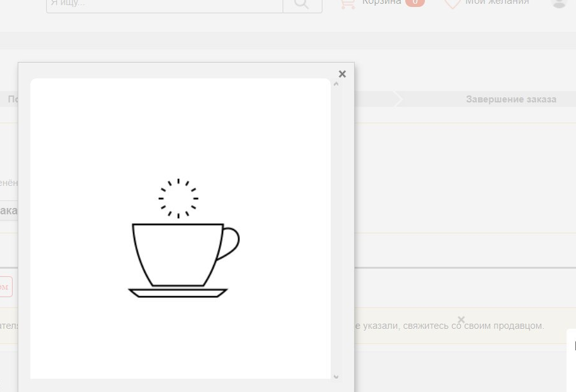Click the modal scroll down arrow
Screen dimensions: 576x392
click(336, 377)
